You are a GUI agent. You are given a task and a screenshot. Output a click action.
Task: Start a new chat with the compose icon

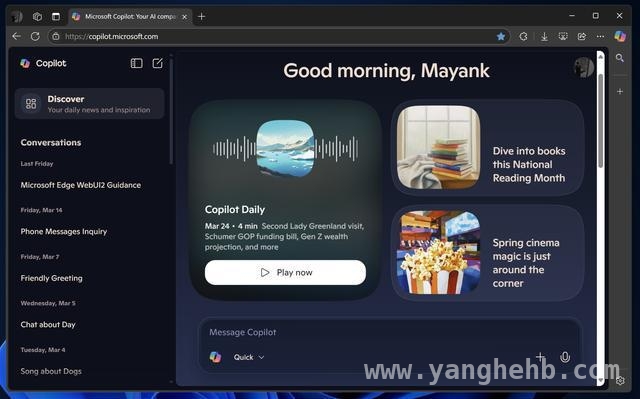coord(158,63)
